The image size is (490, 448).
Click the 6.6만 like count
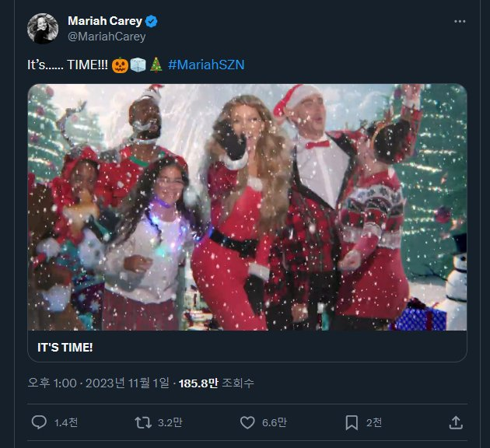tap(275, 422)
